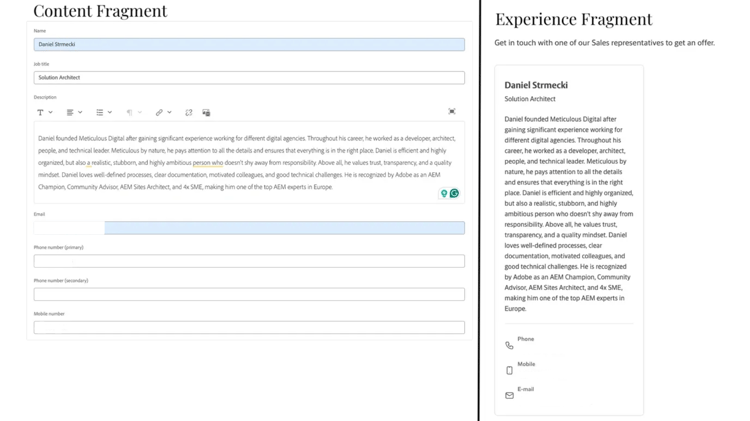The image size is (750, 421).
Task: Click the 'Email' field label
Action: (x=39, y=214)
